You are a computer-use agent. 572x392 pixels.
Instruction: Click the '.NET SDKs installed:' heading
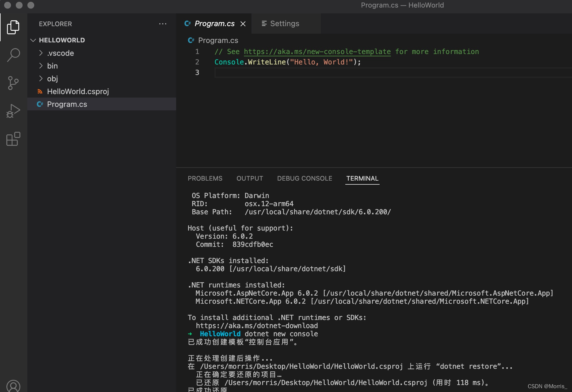coord(228,261)
